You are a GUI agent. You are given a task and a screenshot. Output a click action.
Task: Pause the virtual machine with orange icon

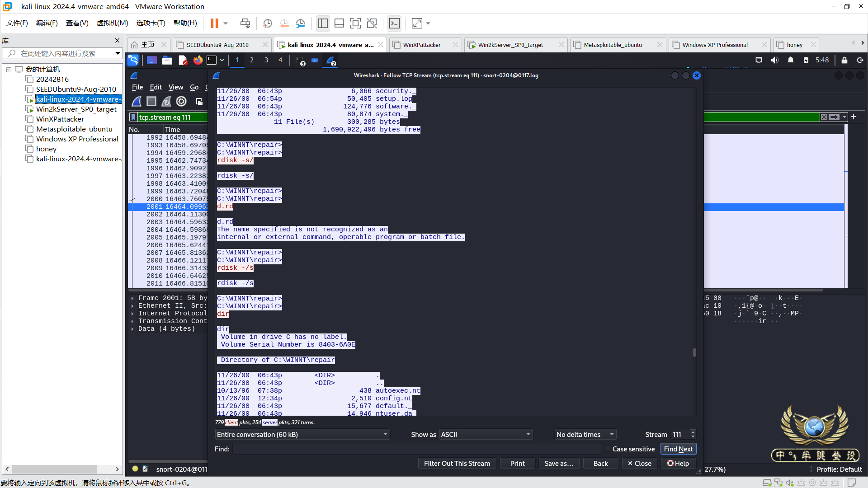click(x=214, y=23)
